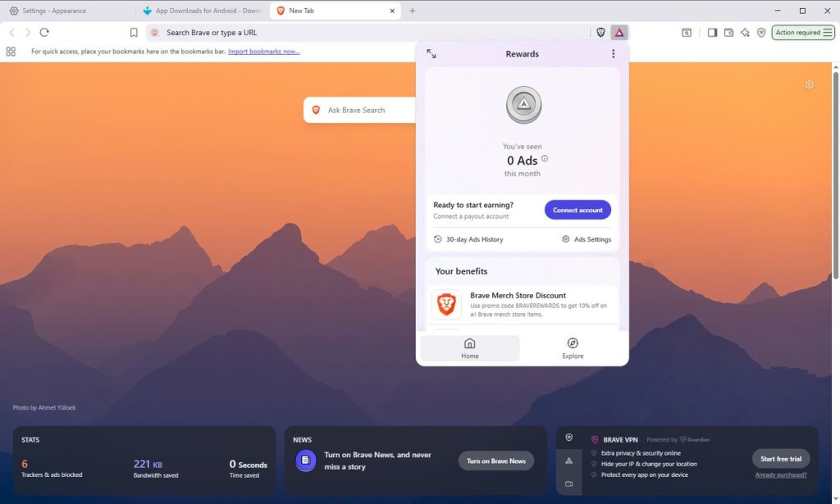Select the Brave Talk camera card in widget stack
The height and width of the screenshot is (504, 840).
569,484
